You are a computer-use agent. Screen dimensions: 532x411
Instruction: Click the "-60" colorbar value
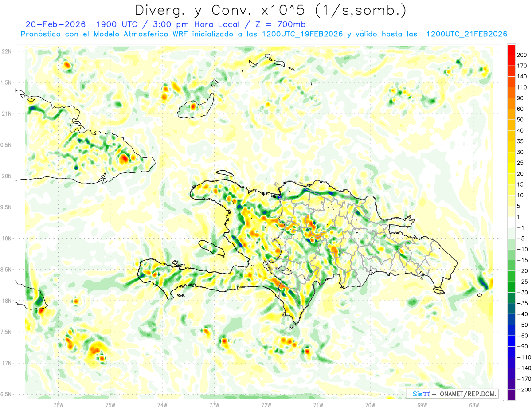tap(524, 336)
